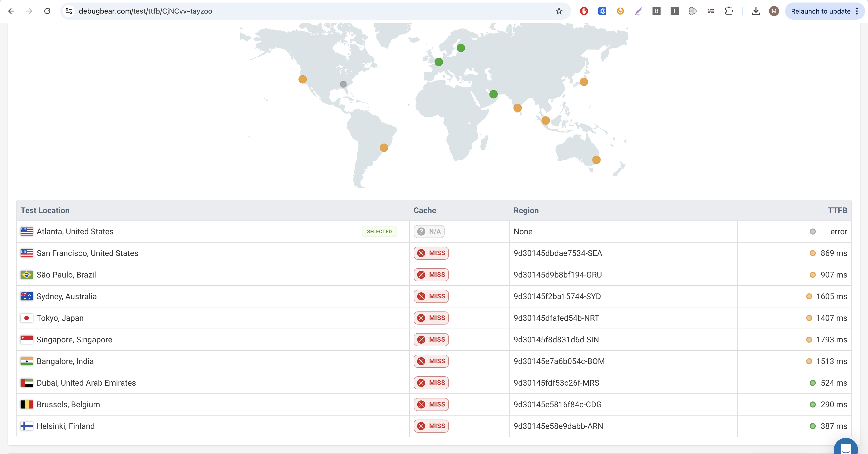Open the profile avatar labeled M

774,11
